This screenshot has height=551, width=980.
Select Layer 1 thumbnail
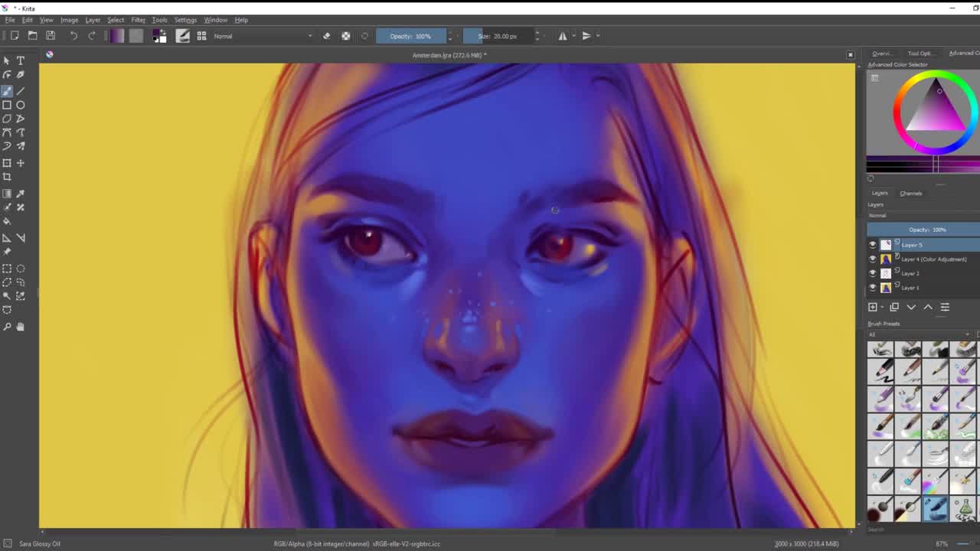click(886, 288)
